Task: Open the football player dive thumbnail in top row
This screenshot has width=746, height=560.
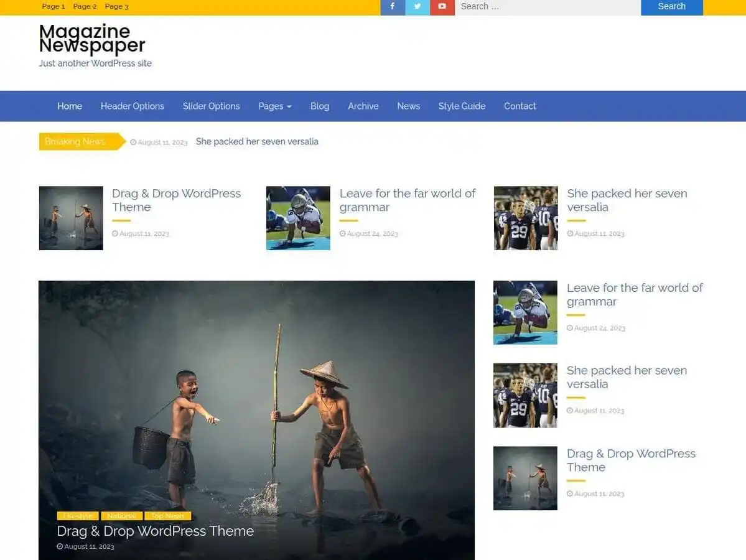Action: point(298,218)
